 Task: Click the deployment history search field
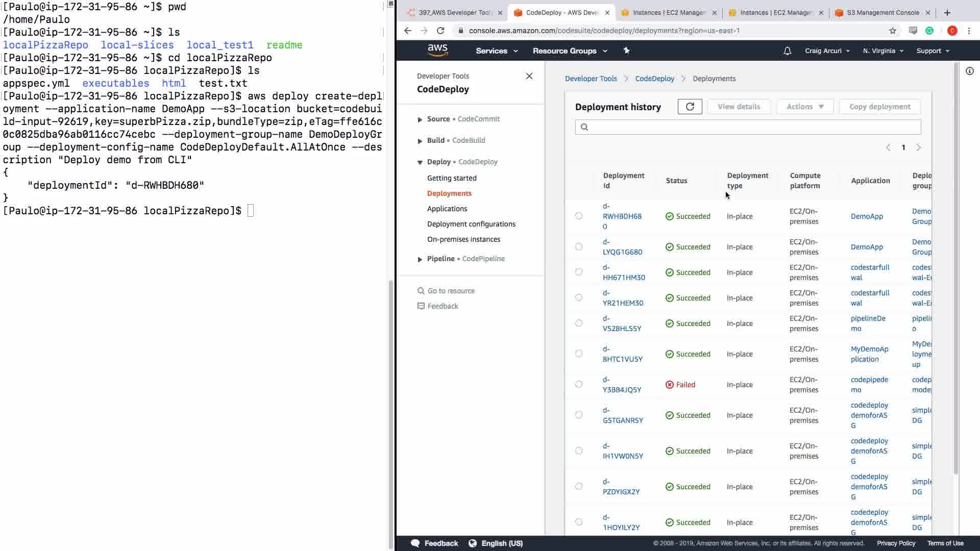[748, 127]
